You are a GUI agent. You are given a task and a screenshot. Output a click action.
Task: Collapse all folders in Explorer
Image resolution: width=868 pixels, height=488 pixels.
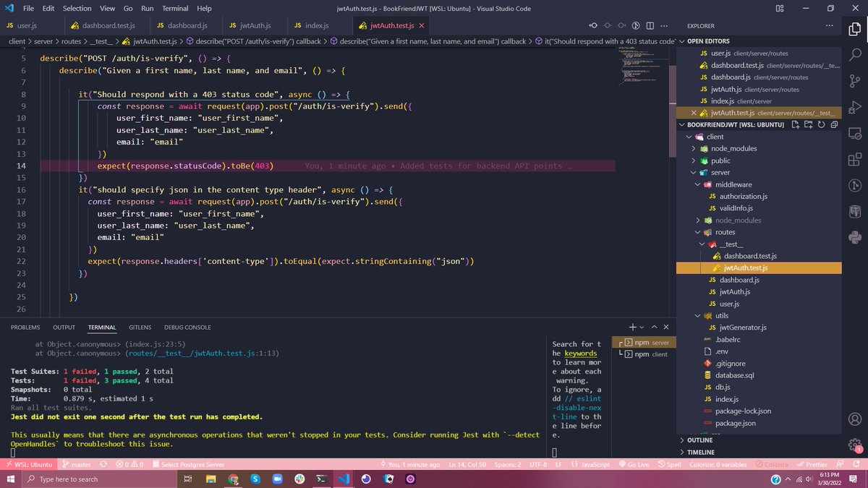pyautogui.click(x=834, y=124)
